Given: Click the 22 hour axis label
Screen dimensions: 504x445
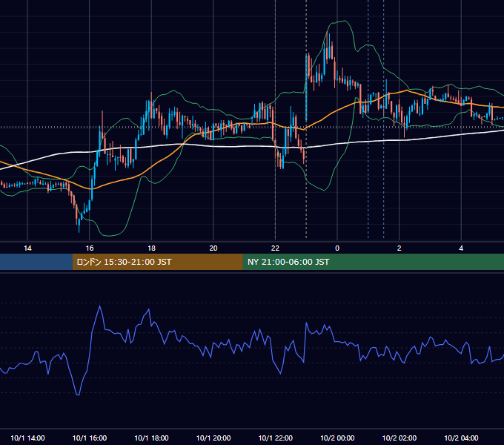Looking at the screenshot, I should (x=275, y=248).
